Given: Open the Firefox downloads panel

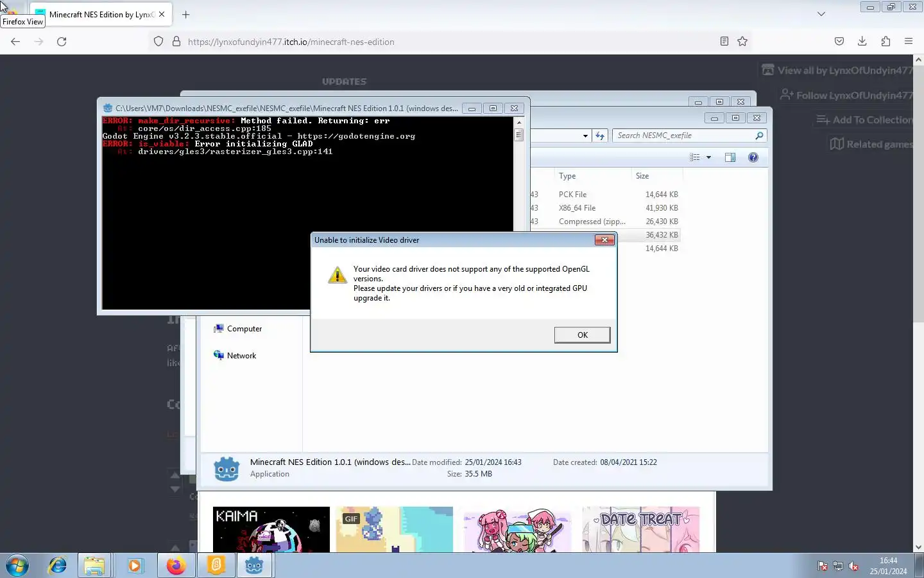Looking at the screenshot, I should 862,41.
